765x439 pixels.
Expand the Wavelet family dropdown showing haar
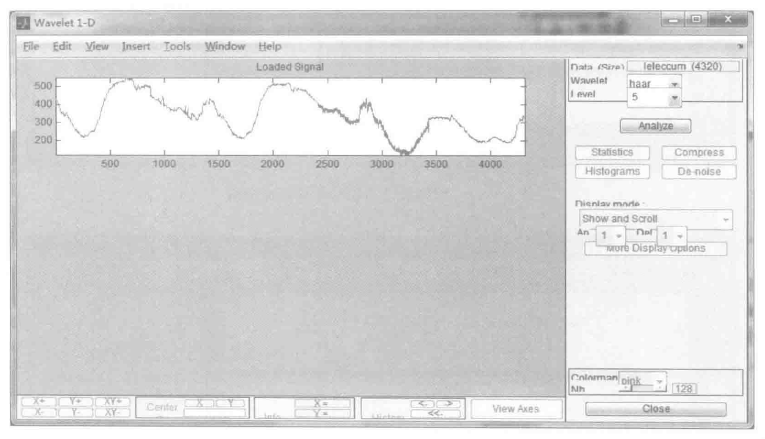point(654,83)
